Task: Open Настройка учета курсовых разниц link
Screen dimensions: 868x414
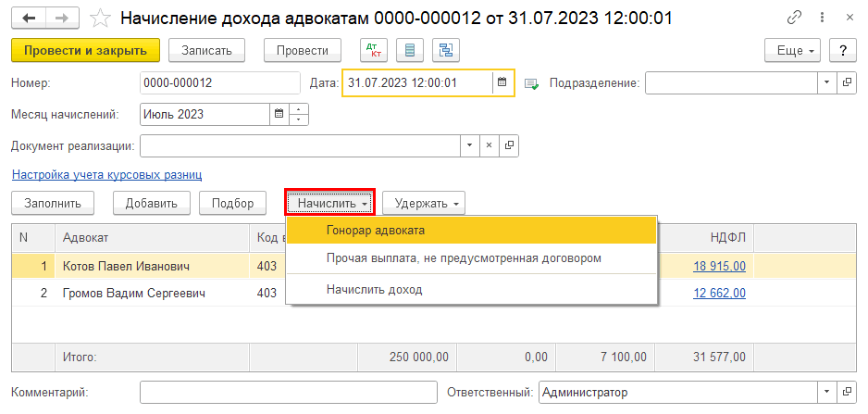Action: 106,174
